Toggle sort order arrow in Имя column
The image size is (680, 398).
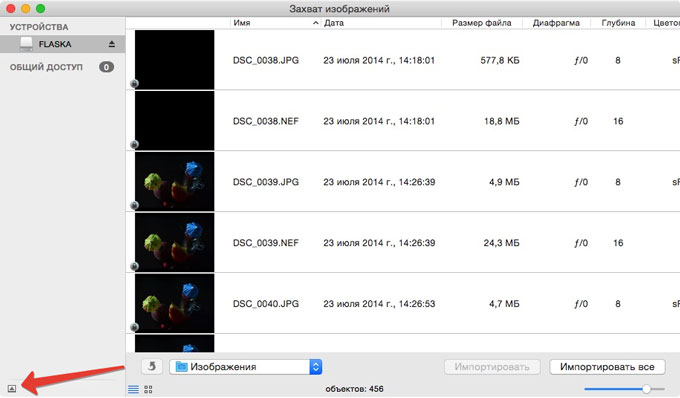(316, 23)
